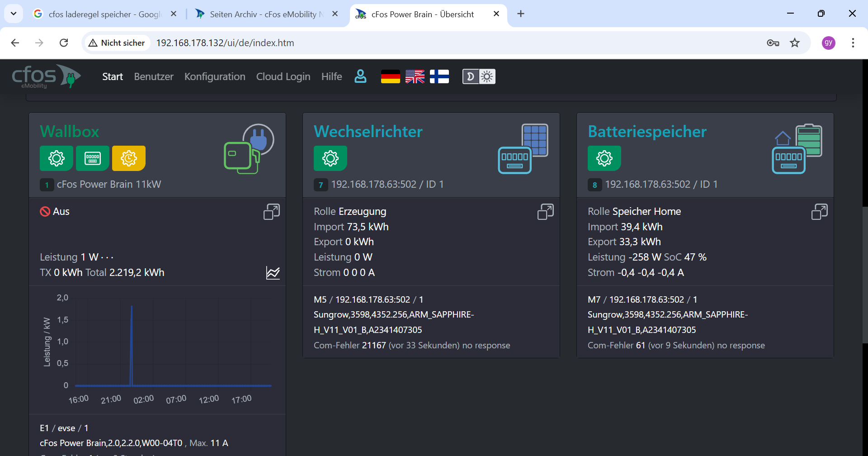Click the Wallbox charger illustration icon

click(249, 149)
